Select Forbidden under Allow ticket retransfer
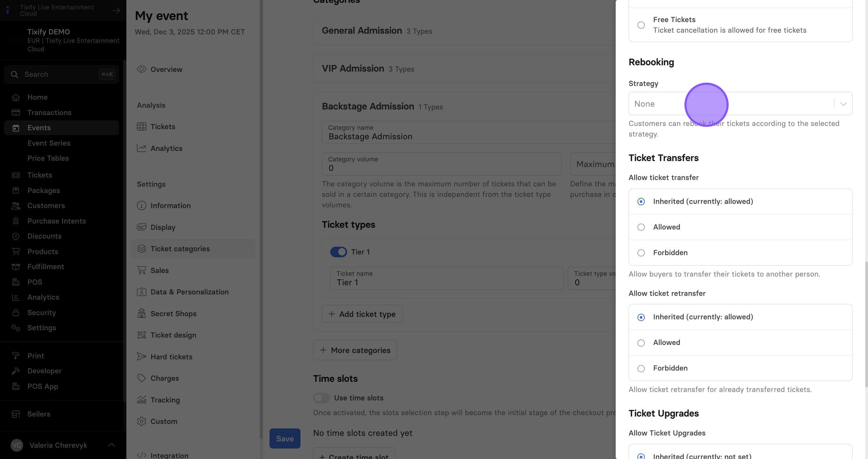The height and width of the screenshot is (459, 868). tap(641, 368)
